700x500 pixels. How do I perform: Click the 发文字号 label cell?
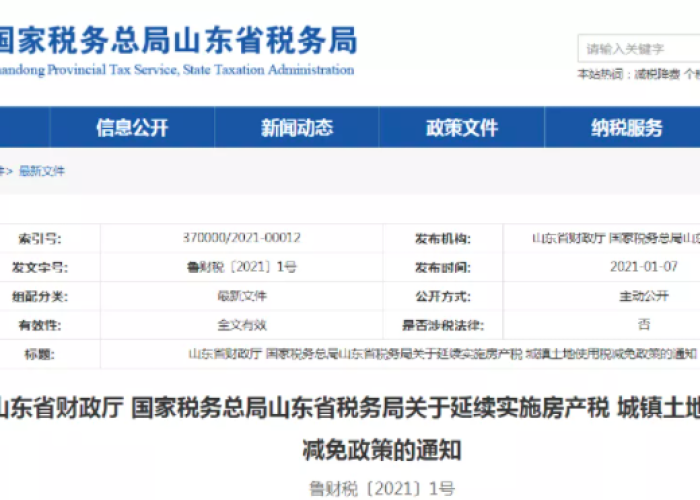pyautogui.click(x=40, y=267)
